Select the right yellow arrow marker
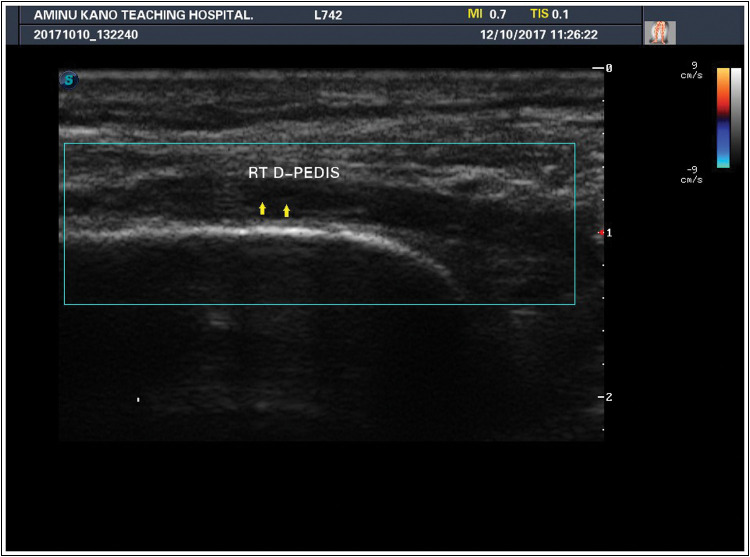The image size is (750, 557). [x=287, y=210]
